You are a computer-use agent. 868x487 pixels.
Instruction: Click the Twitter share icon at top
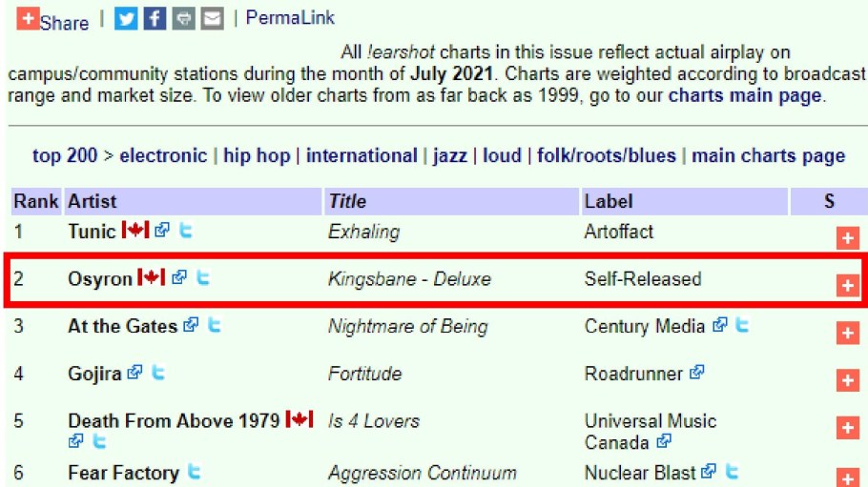click(x=126, y=18)
